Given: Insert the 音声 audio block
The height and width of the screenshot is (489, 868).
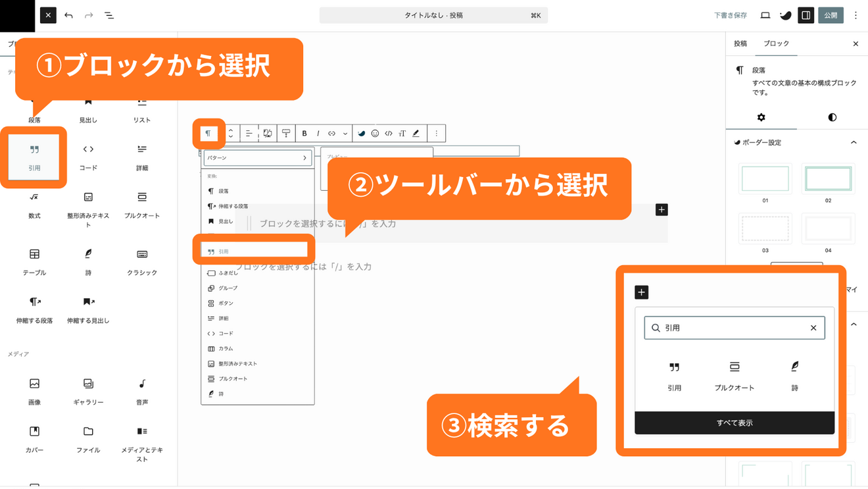Looking at the screenshot, I should click(142, 392).
